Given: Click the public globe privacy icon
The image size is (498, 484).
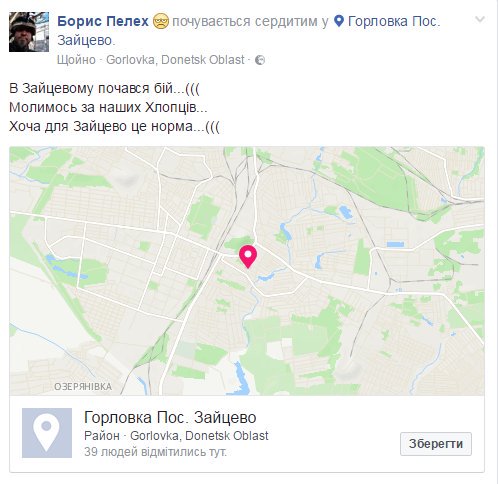Looking at the screenshot, I should 260,60.
